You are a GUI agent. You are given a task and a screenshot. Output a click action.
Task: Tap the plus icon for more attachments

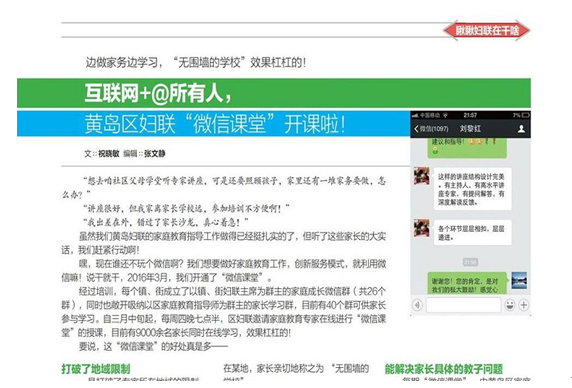pos(523,305)
